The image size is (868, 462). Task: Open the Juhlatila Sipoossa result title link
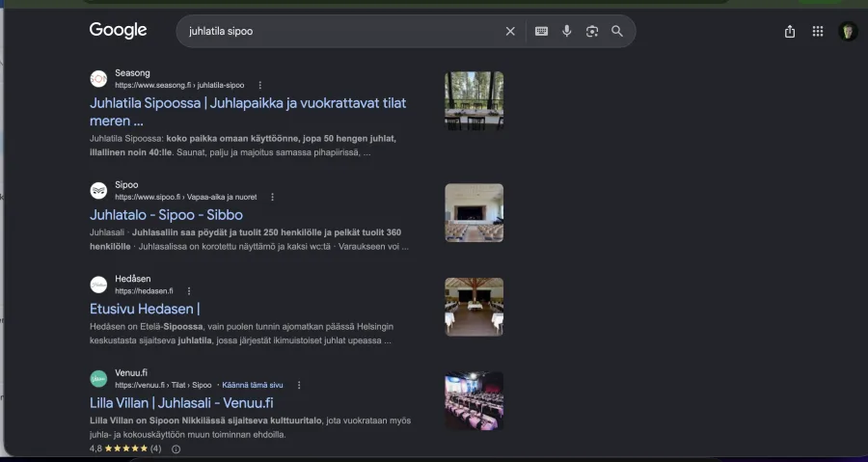point(248,112)
